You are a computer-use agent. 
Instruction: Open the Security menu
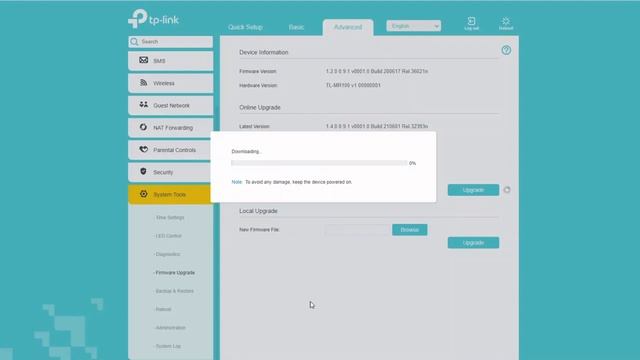[x=171, y=172]
